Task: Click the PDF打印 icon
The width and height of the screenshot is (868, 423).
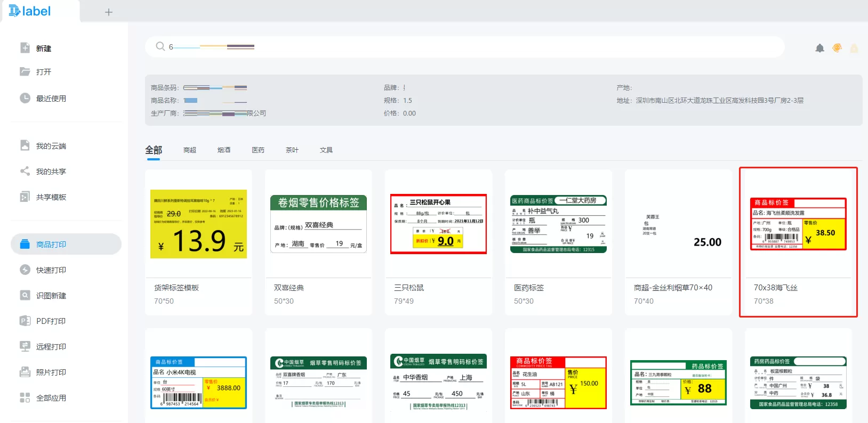Action: [25, 321]
